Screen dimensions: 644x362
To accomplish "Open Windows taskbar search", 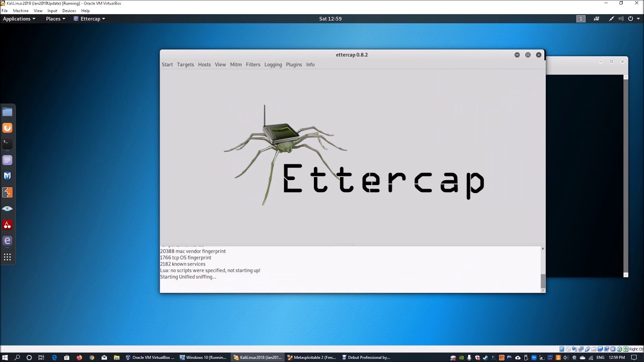I will 17,357.
